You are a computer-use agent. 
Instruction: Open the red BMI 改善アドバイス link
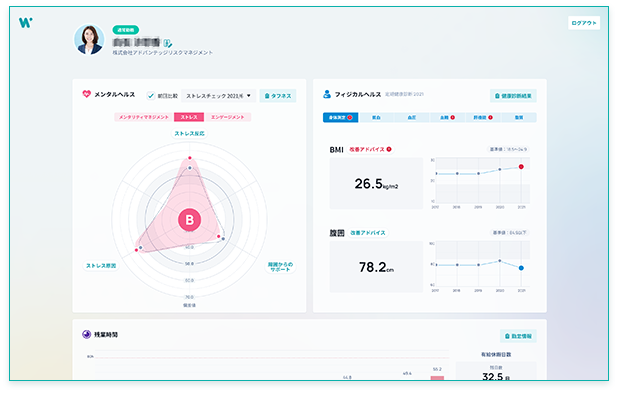tap(370, 149)
